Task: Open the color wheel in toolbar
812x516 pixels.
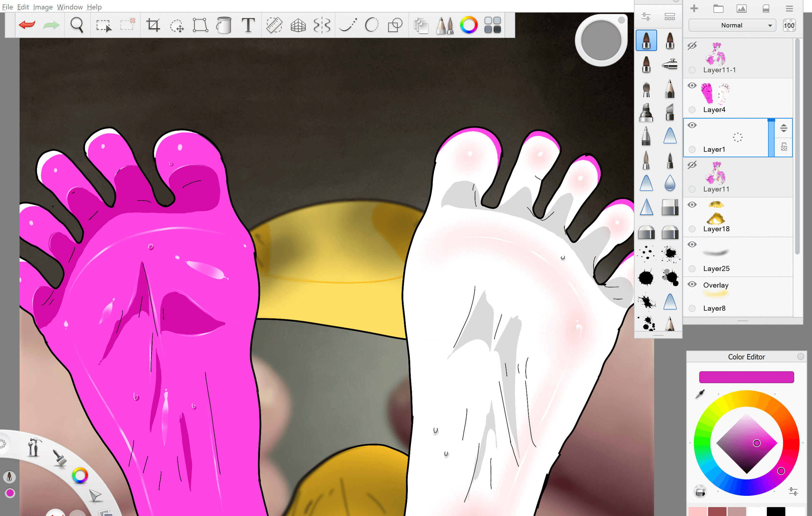Action: [x=469, y=25]
